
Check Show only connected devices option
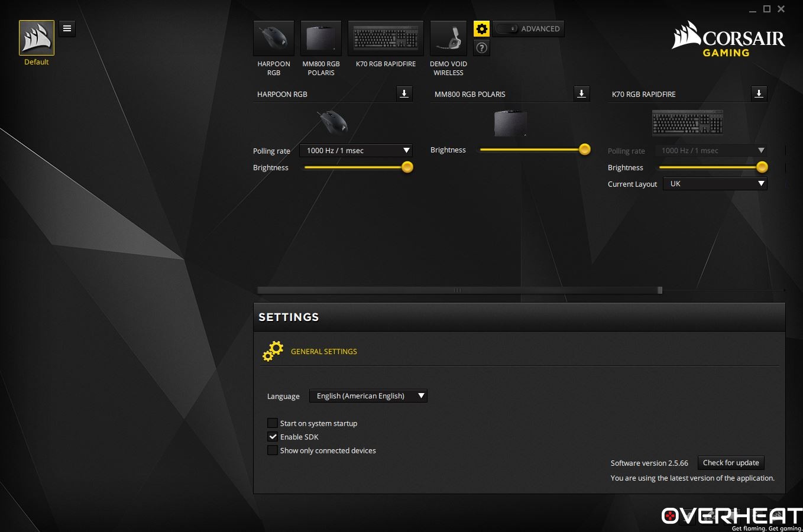tap(273, 450)
